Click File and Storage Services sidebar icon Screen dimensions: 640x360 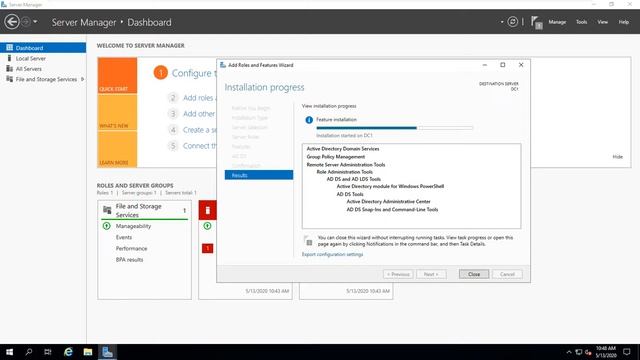click(x=9, y=79)
